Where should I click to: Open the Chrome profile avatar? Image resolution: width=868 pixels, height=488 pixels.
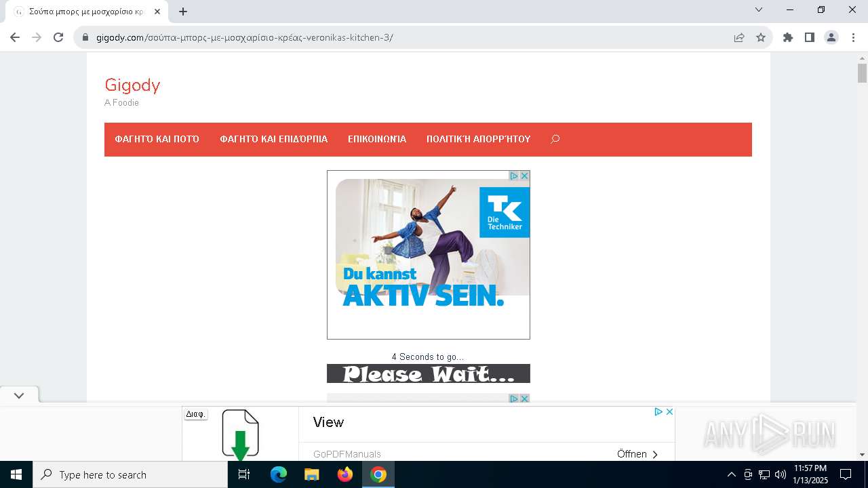pyautogui.click(x=831, y=37)
